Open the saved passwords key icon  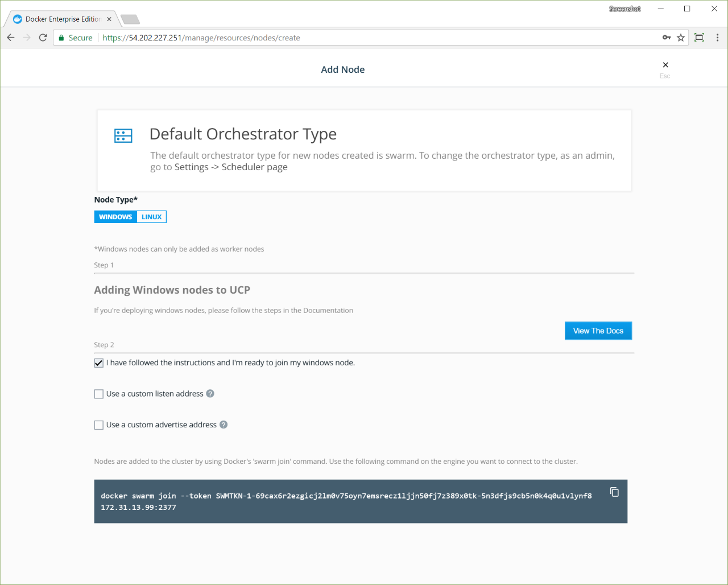pos(667,38)
